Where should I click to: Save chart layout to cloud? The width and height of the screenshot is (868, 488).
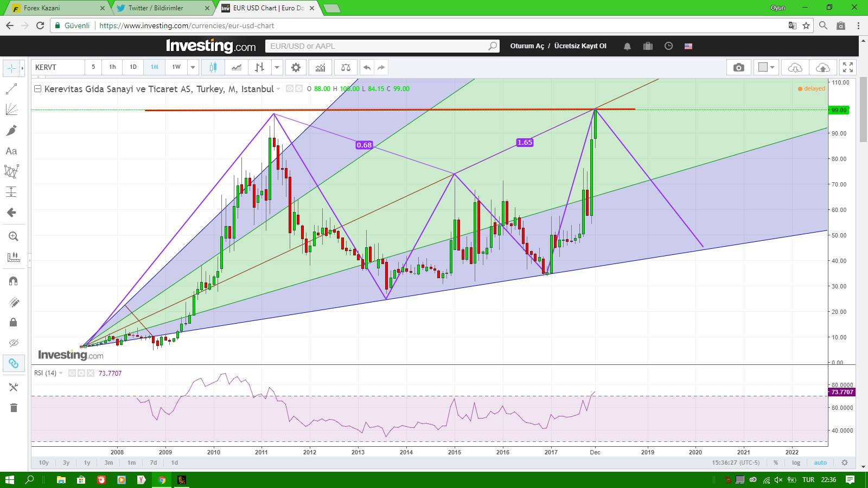point(822,67)
